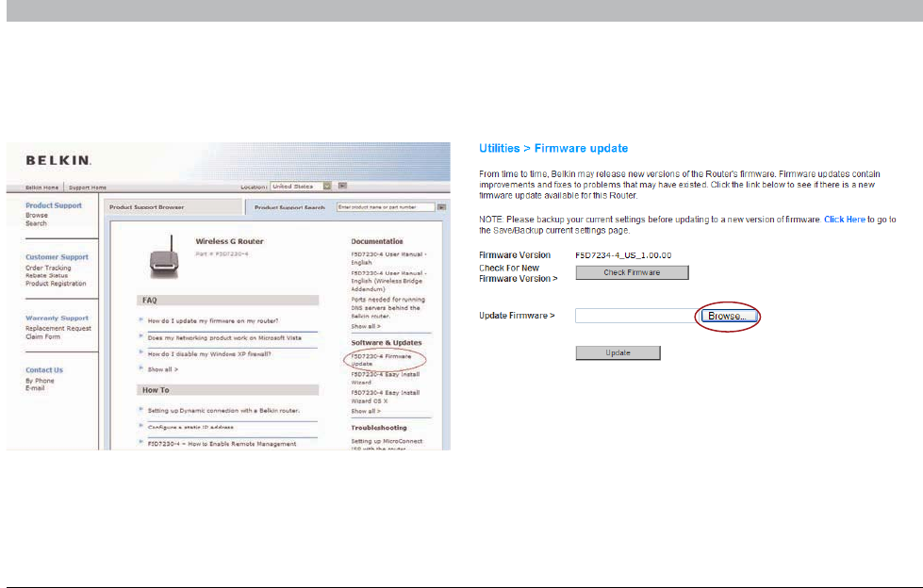
Task: Click the Update Firmware file path field
Action: [x=637, y=316]
